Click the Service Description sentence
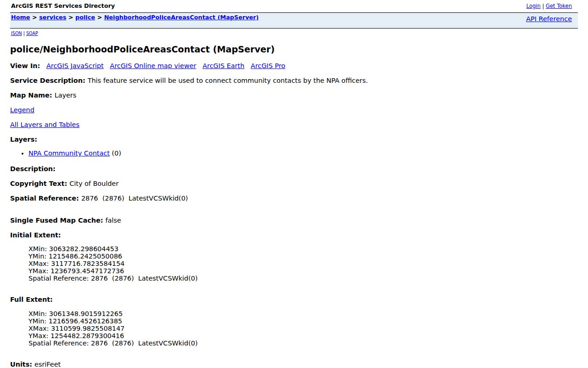The image size is (588, 368). (x=227, y=80)
